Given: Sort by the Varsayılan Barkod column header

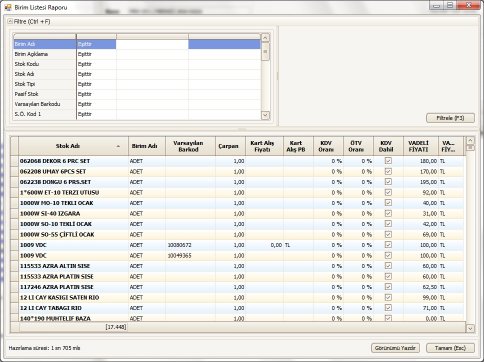Looking at the screenshot, I should click(x=190, y=146).
